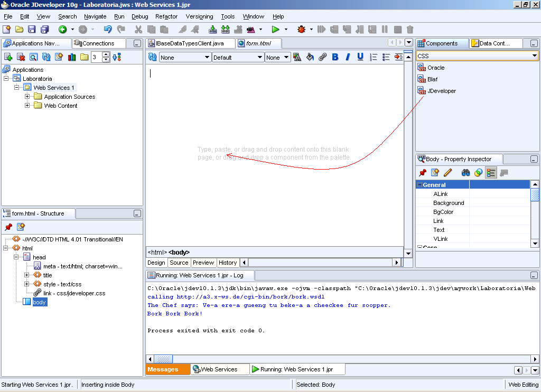
Task: Switch to the Data Controls palette tab
Action: point(495,43)
